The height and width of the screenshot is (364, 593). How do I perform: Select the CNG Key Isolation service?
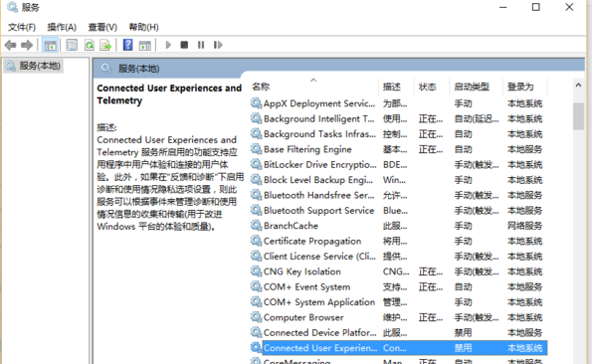[399, 272]
